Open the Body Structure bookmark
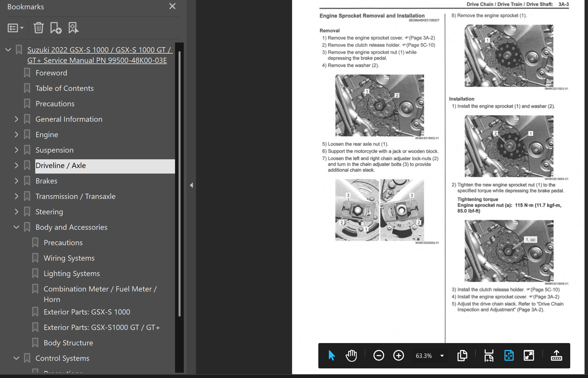 pyautogui.click(x=68, y=343)
